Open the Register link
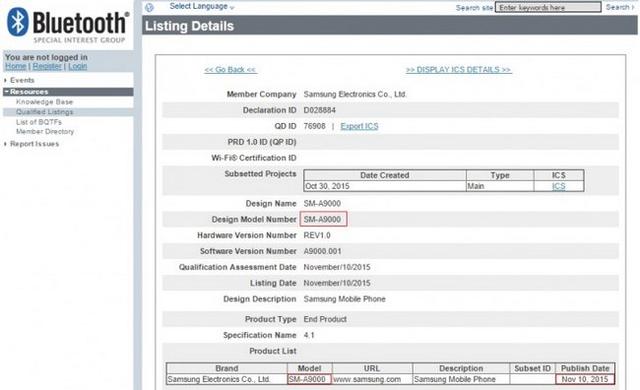Image resolution: width=640 pixels, height=390 pixels. point(47,66)
